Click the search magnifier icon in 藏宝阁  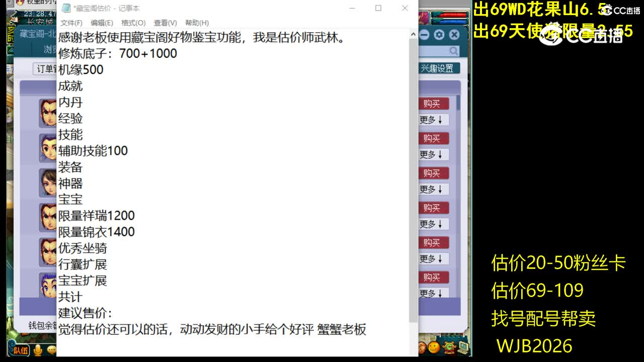(x=453, y=51)
